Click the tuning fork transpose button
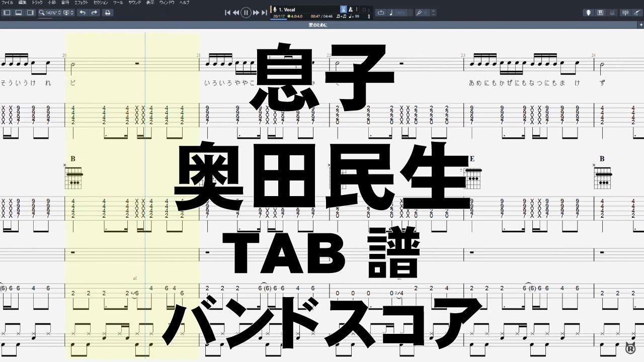The width and height of the screenshot is (644, 362). click(419, 13)
